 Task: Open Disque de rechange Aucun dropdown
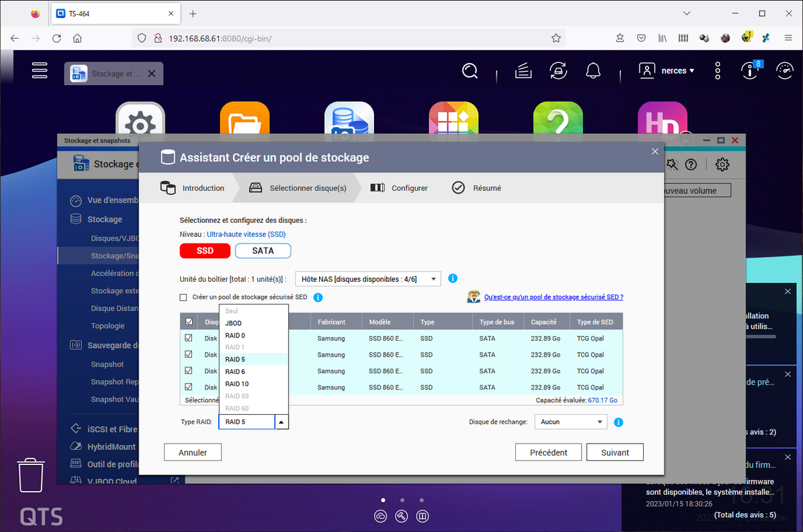[x=571, y=422]
